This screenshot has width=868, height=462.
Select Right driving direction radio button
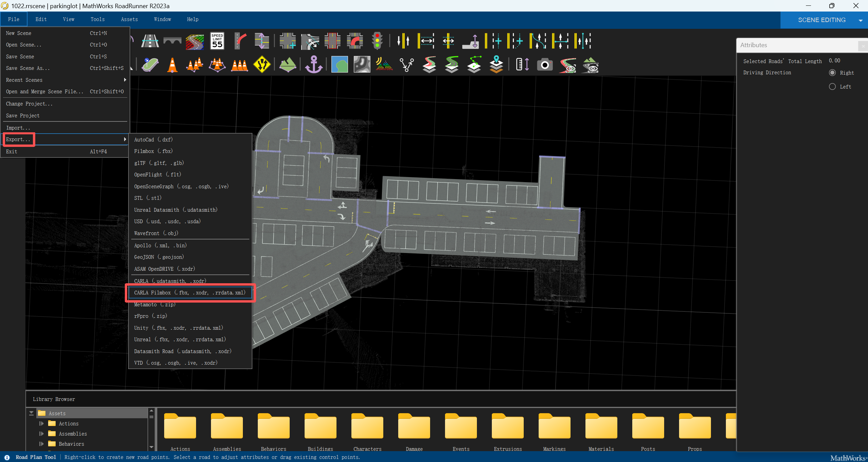[832, 73]
